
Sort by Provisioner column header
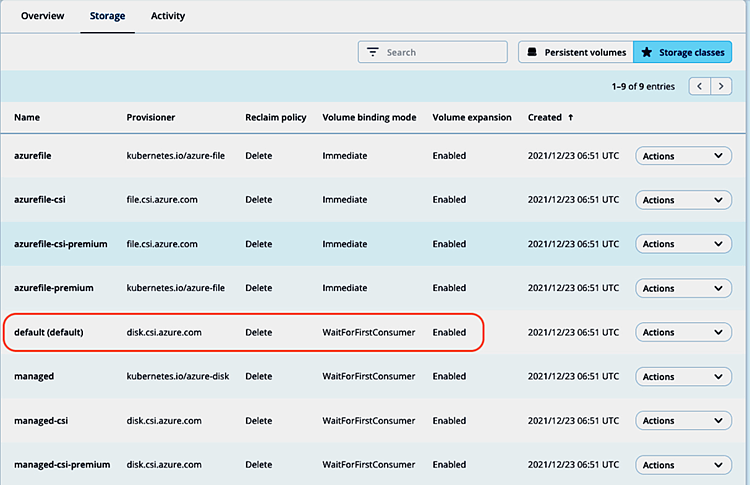coord(151,118)
